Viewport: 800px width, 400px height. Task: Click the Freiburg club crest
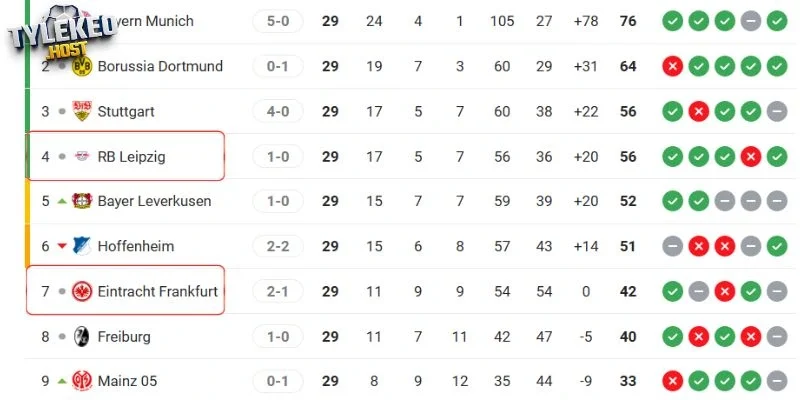tap(81, 336)
